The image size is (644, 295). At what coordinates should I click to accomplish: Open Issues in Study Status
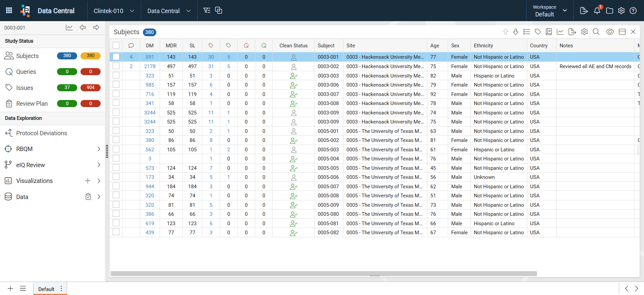25,88
